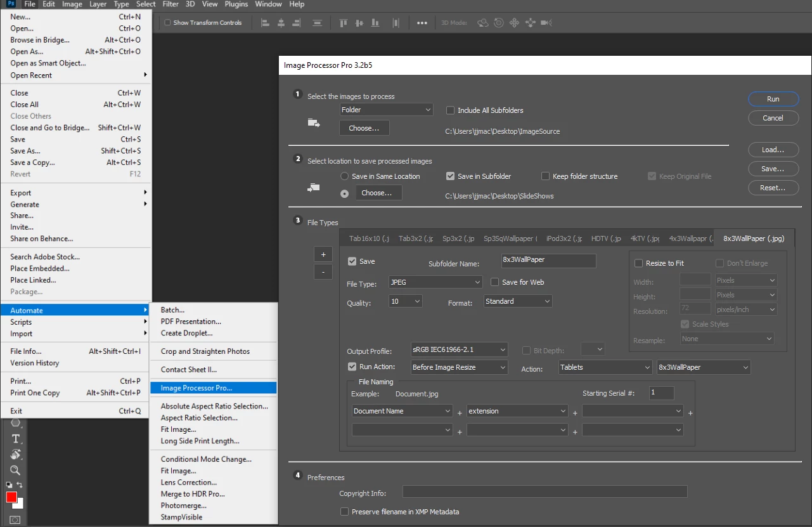Click Image Processor Pro... menu entry
The height and width of the screenshot is (527, 812).
click(214, 387)
